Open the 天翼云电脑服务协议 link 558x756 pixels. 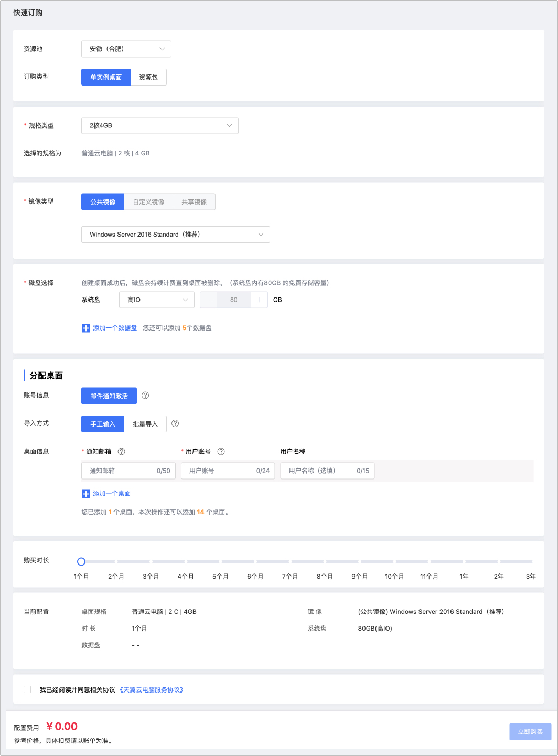click(152, 689)
